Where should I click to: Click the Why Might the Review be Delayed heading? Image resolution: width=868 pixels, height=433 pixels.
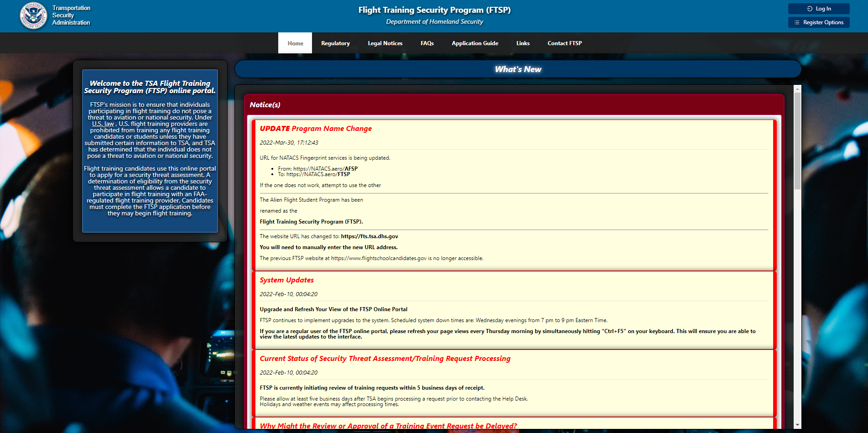(x=388, y=426)
